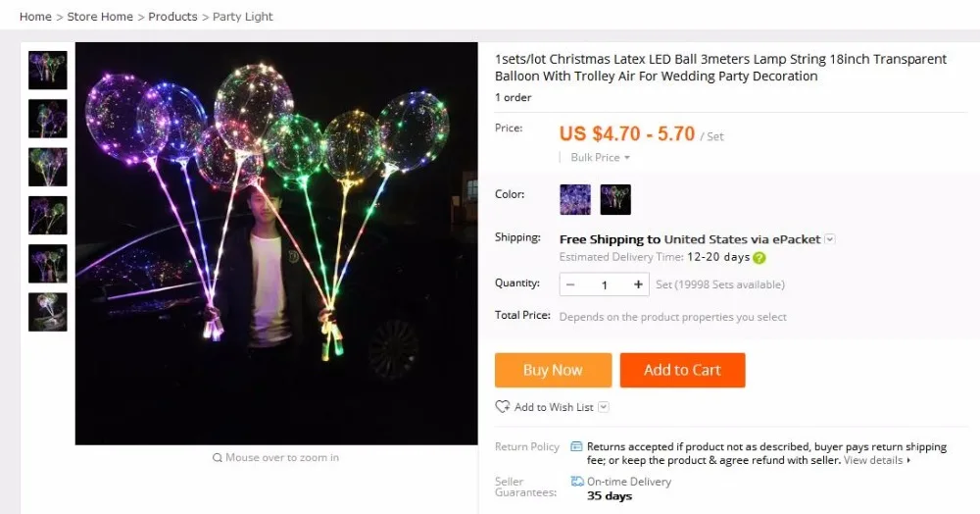
Task: Click the magnifier icon beside Mouse over to zoom in
Action: [x=217, y=458]
